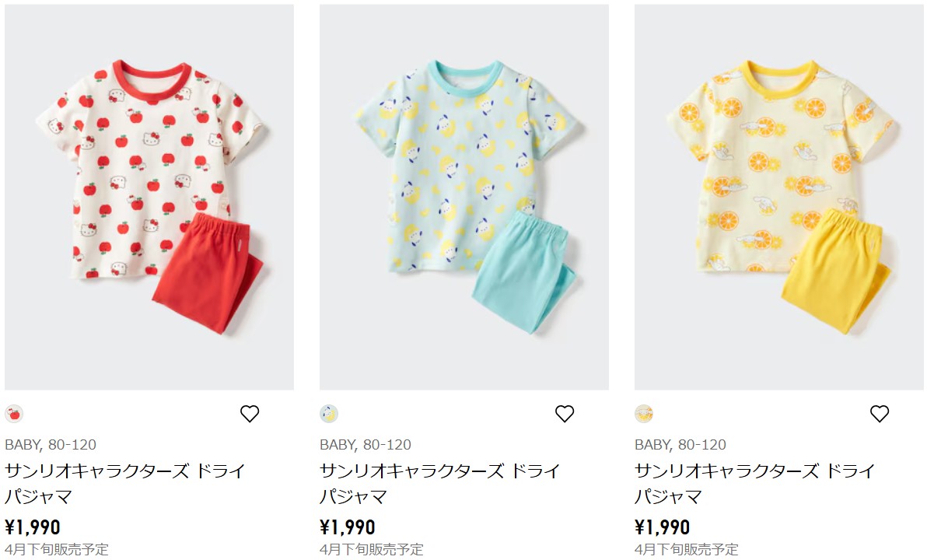
Task: Click 4月下旬販売予定 under the red pajama
Action: pos(57,549)
